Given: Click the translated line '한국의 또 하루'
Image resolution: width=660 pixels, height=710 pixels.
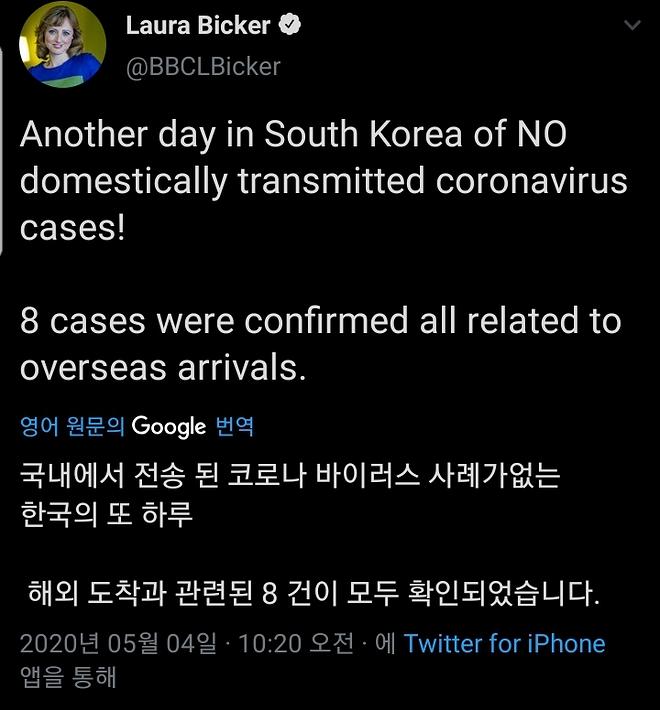Looking at the screenshot, I should pos(106,515).
